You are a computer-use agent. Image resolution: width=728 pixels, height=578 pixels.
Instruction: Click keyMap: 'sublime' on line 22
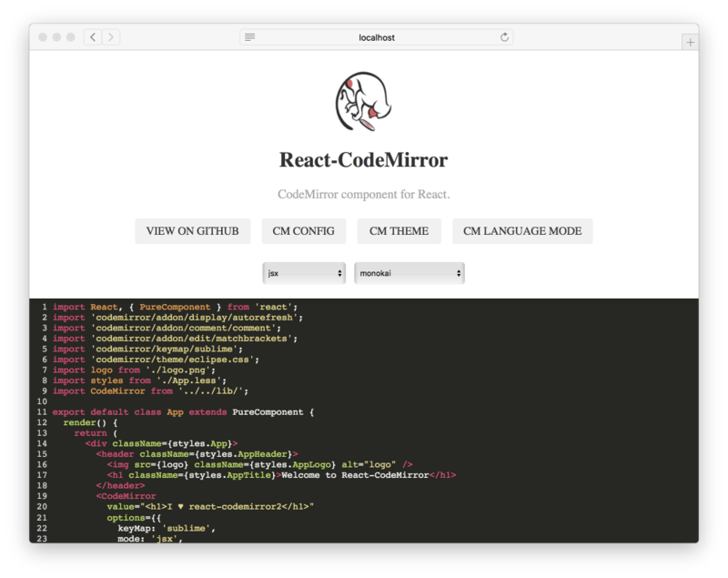tap(167, 528)
